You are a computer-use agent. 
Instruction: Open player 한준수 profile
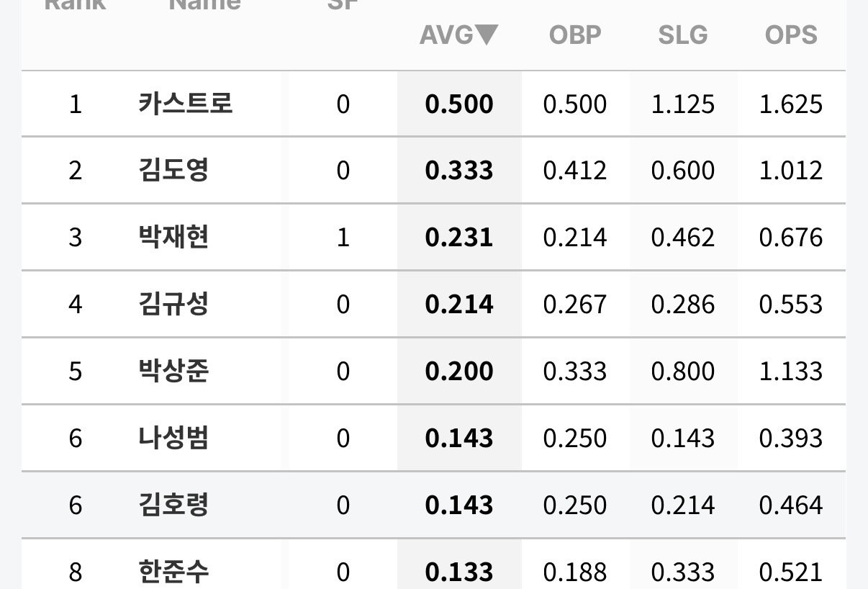coord(173,572)
